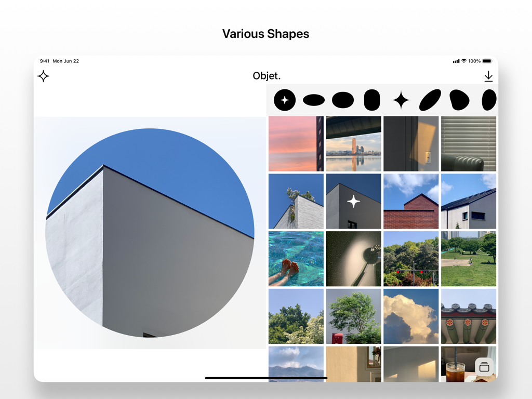Select the pink sunset sky photo
The width and height of the screenshot is (532, 399).
pyautogui.click(x=296, y=144)
